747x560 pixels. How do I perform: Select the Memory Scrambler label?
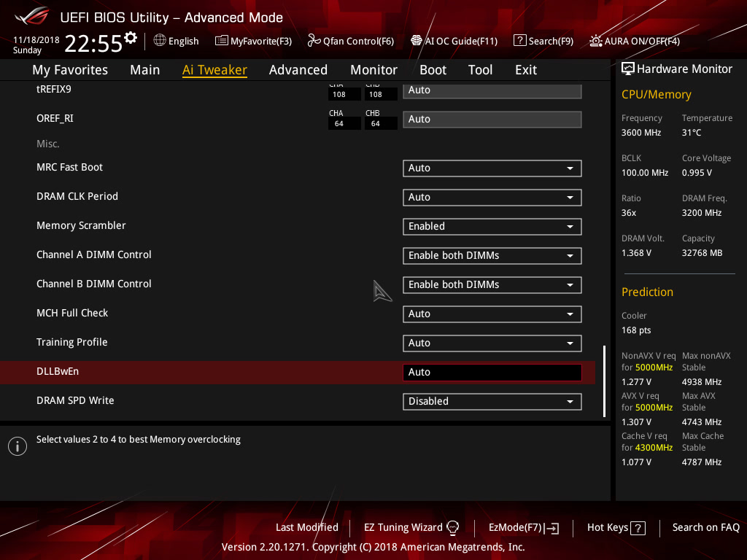[x=81, y=226]
